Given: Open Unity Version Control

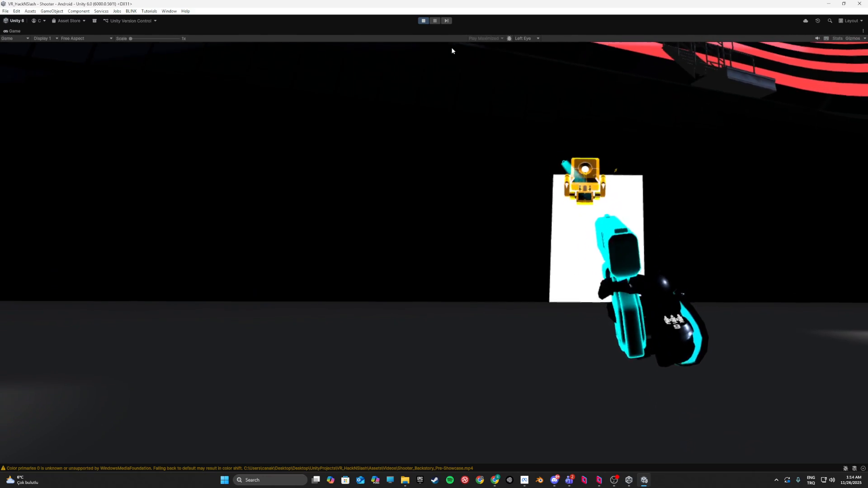Looking at the screenshot, I should tap(130, 21).
